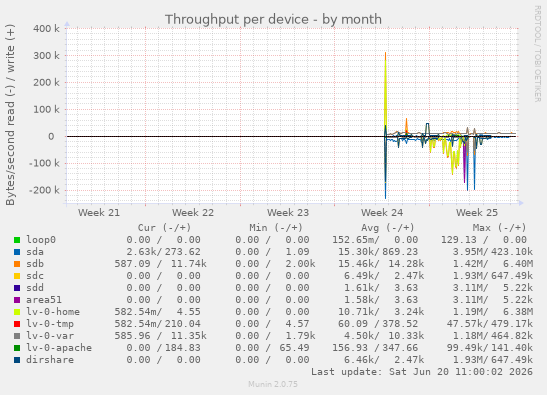This screenshot has height=395, width=547.
Task: Click the purple downward spike in Week 25
Action: [464, 161]
